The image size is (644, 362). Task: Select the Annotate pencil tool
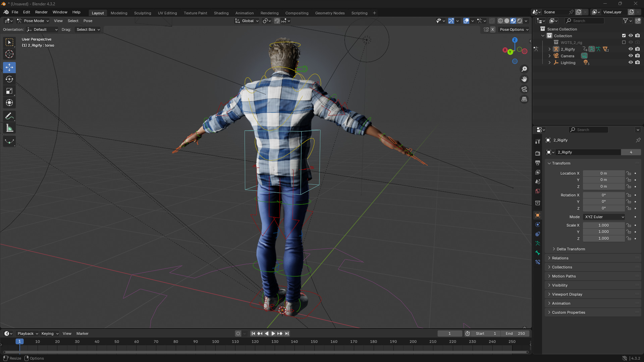pos(9,116)
